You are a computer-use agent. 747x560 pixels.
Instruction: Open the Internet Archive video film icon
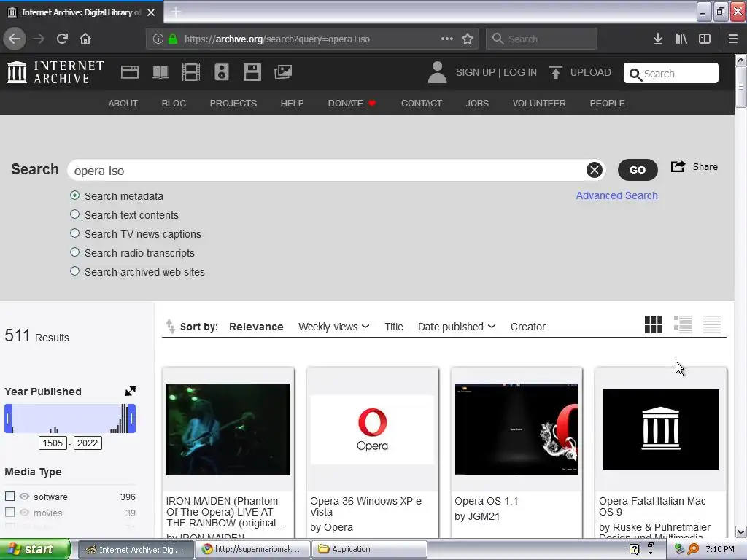[191, 72]
